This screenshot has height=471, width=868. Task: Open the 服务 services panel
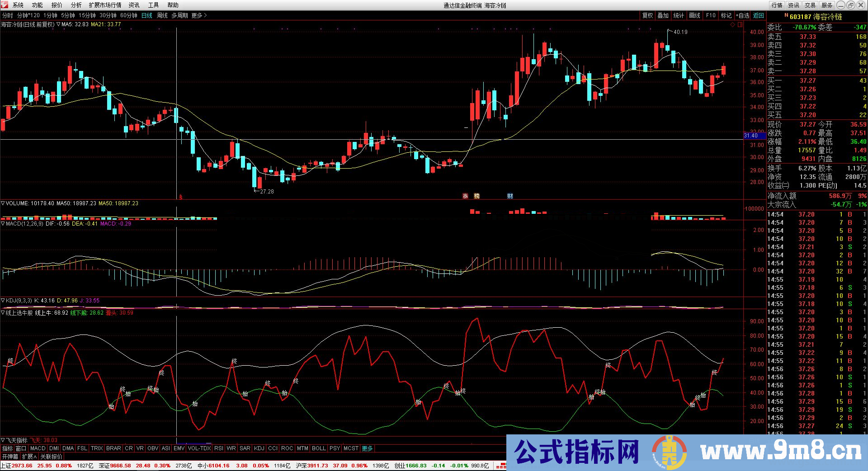tap(827, 5)
